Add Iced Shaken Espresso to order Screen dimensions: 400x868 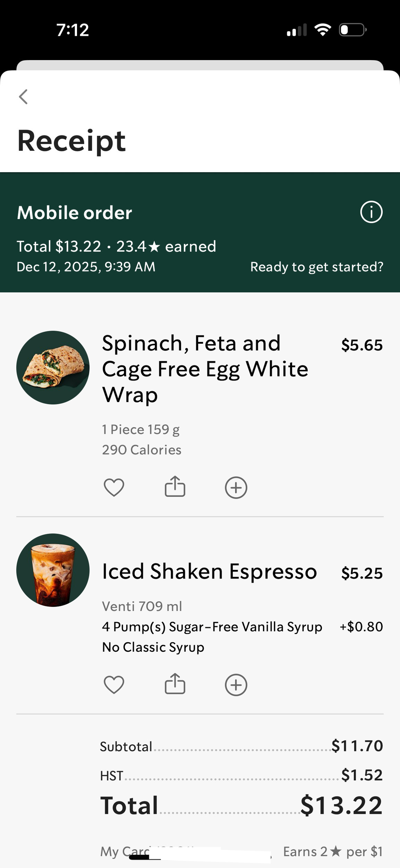pos(236,685)
